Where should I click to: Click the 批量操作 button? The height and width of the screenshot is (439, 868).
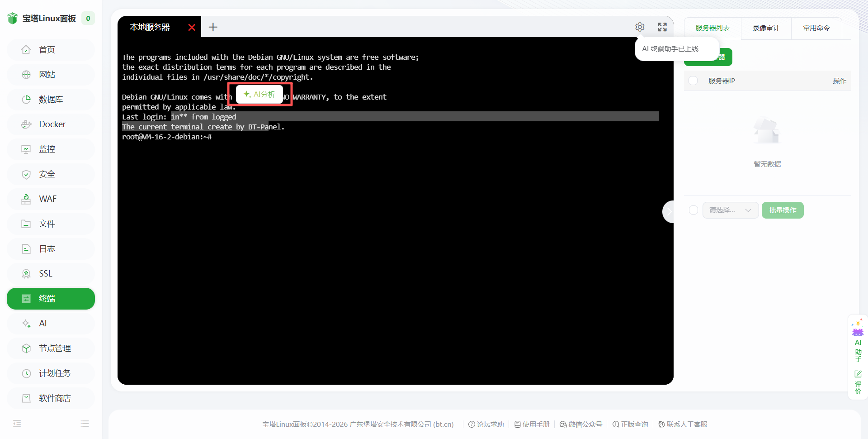pyautogui.click(x=783, y=210)
